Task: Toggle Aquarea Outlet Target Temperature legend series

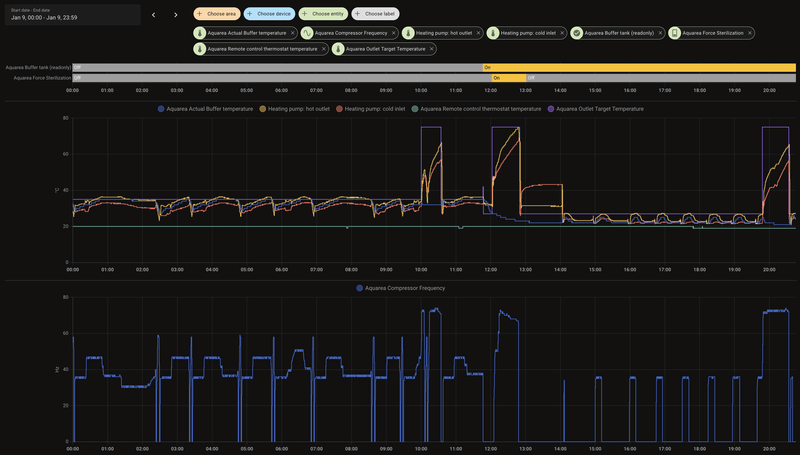Action: [x=595, y=109]
